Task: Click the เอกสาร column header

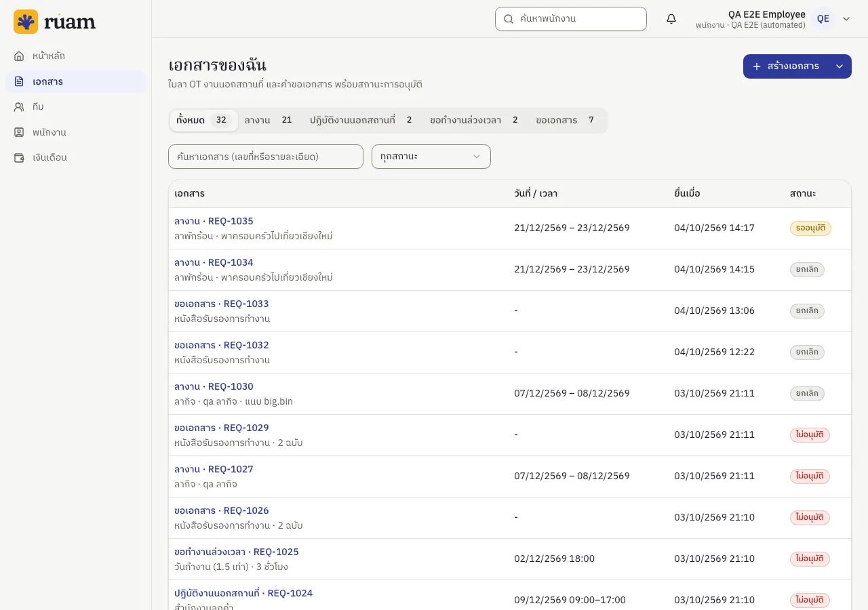Action: [x=190, y=194]
